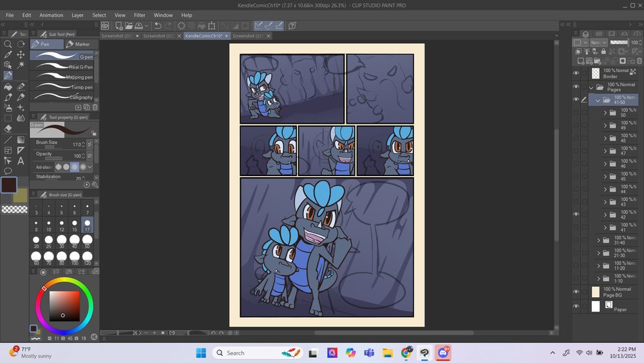This screenshot has height=363, width=644.
Task: Choose brush size 30 preset
Action: point(61,239)
